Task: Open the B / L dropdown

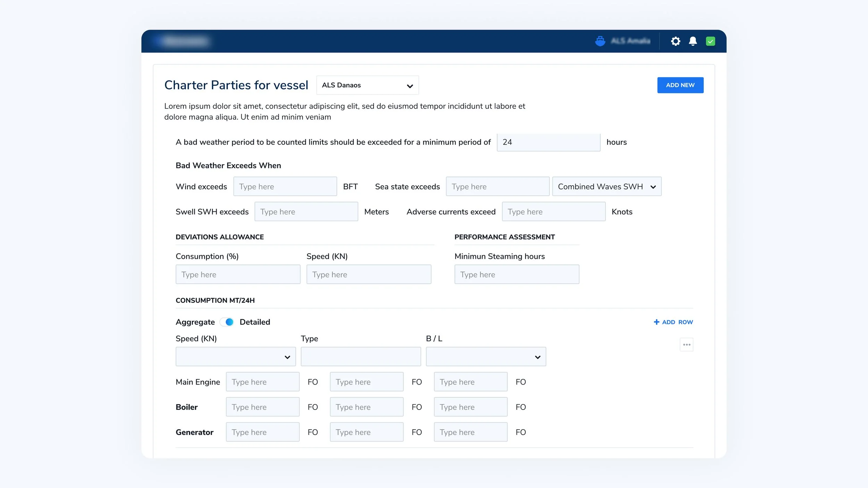Action: click(x=486, y=357)
